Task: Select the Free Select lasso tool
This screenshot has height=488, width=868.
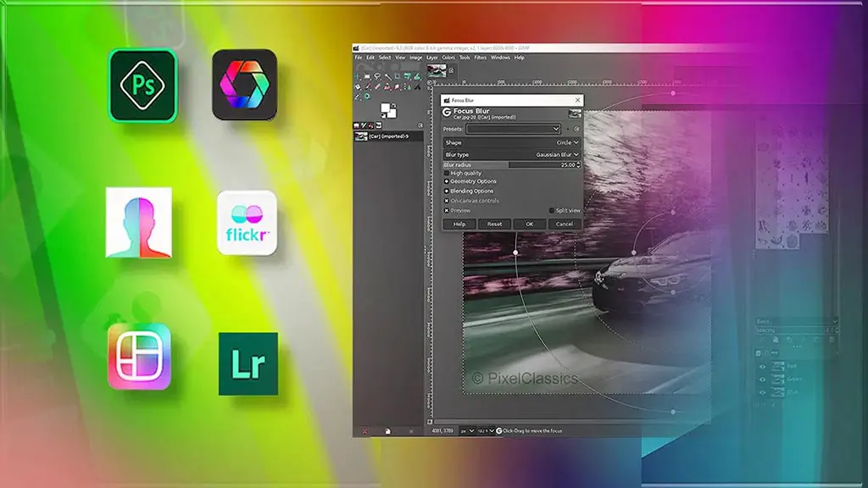Action: [x=377, y=75]
